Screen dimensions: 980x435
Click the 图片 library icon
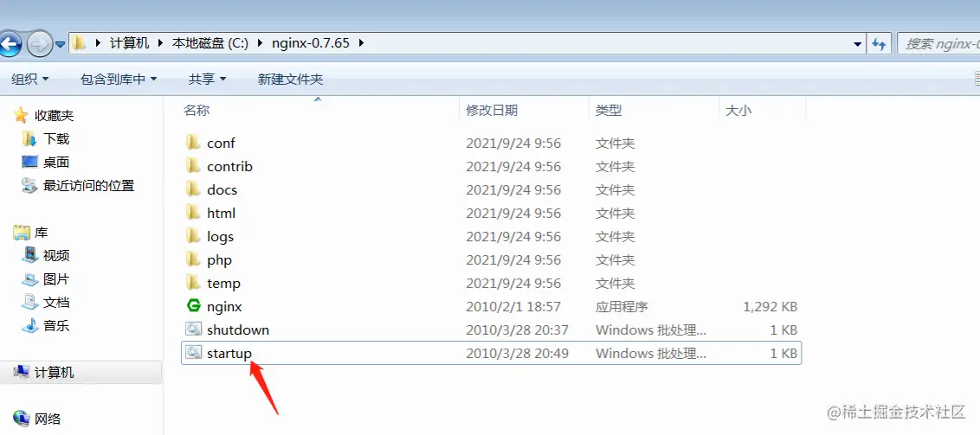pos(29,279)
